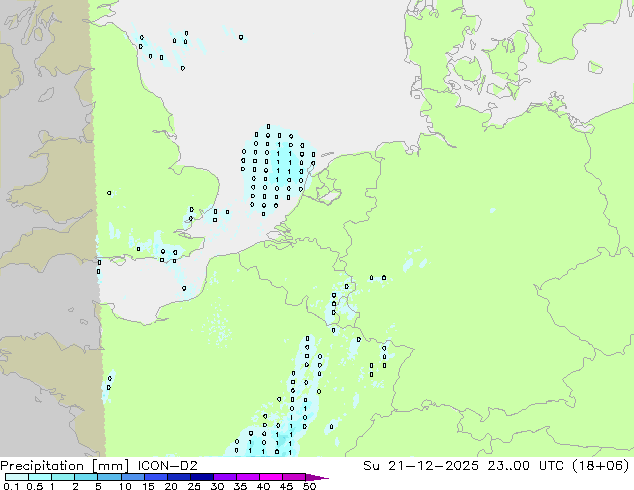
Task: Click the '30' legend scale value
Action: coord(217,486)
